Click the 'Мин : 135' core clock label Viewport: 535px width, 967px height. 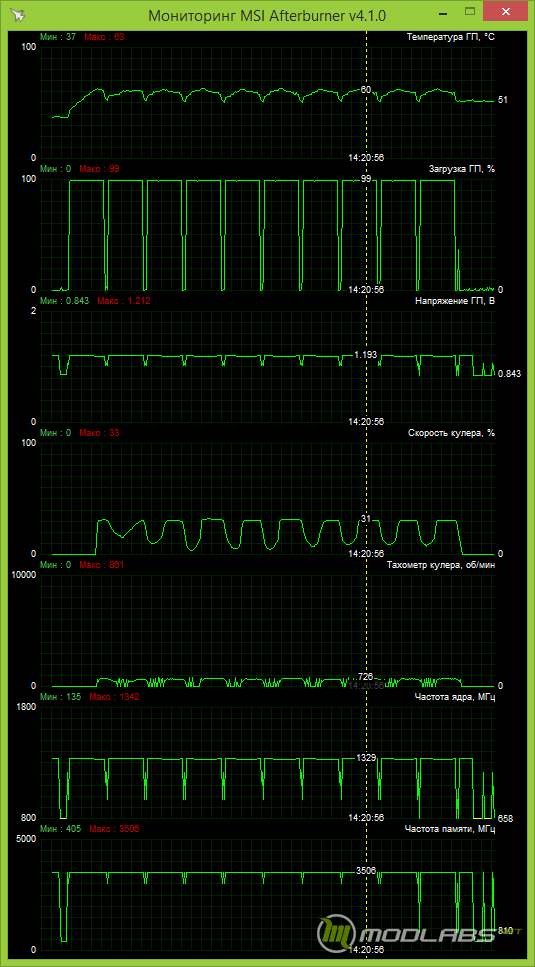pyautogui.click(x=60, y=697)
